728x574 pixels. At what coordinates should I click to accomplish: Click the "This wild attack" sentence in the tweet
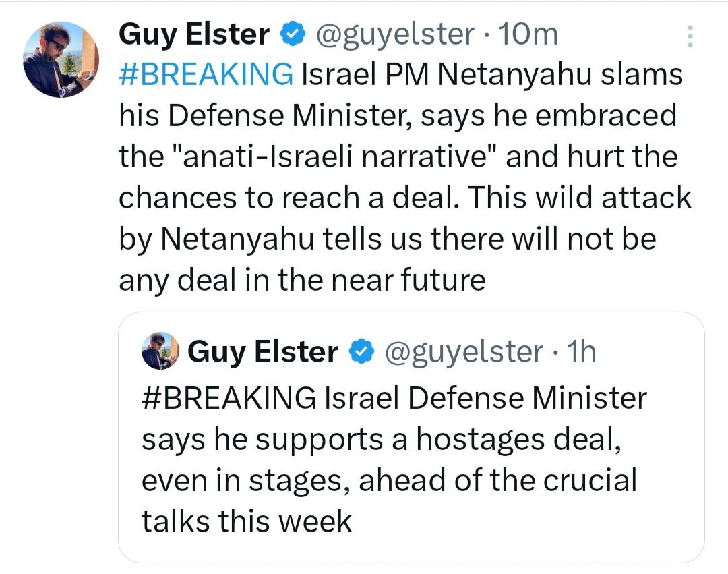(x=582, y=198)
